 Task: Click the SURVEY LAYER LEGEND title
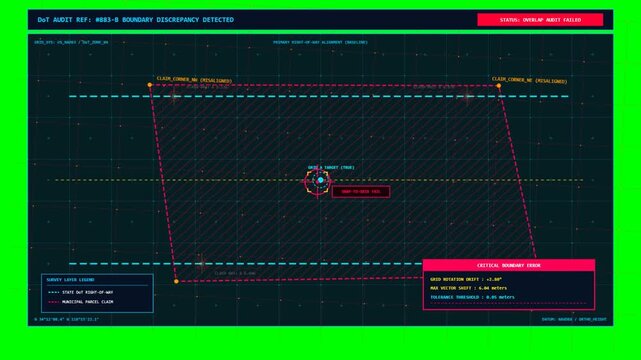70,280
